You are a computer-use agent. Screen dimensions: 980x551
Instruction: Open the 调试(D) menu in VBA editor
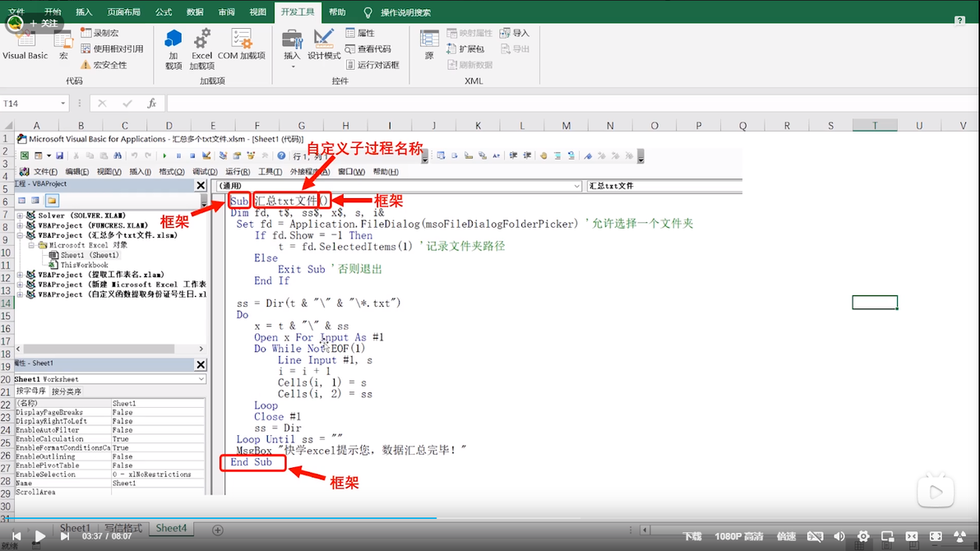[205, 172]
